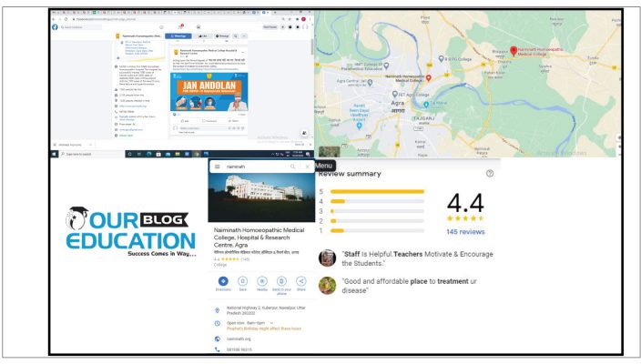Share the Naiminath college place
This screenshot has height=364, width=641.
(x=300, y=281)
